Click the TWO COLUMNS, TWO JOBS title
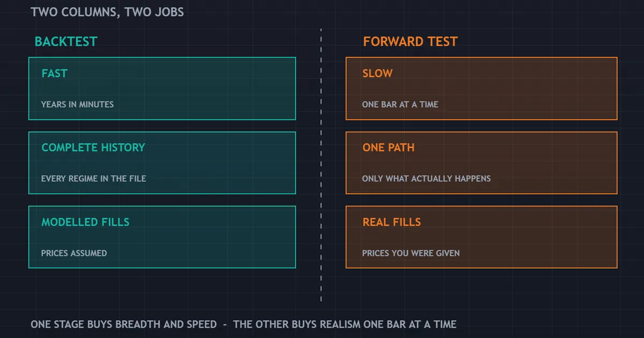 coord(107,12)
